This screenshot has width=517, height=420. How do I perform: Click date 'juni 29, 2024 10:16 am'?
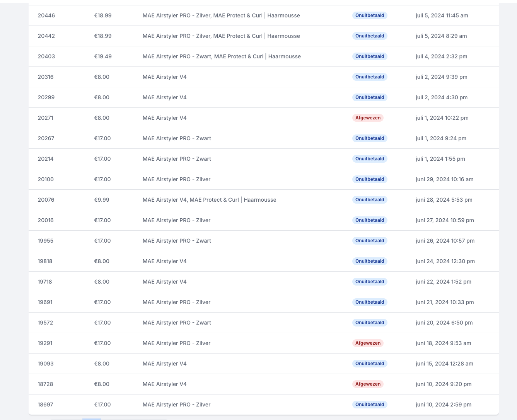click(x=444, y=179)
